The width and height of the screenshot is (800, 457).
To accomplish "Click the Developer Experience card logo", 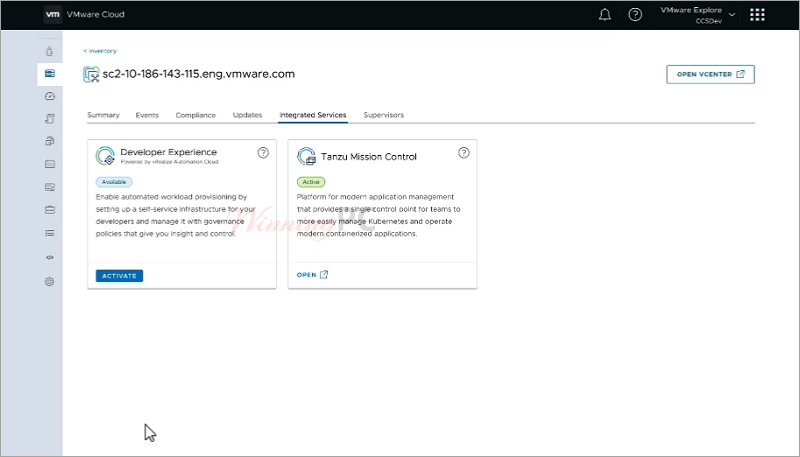I will [x=105, y=156].
